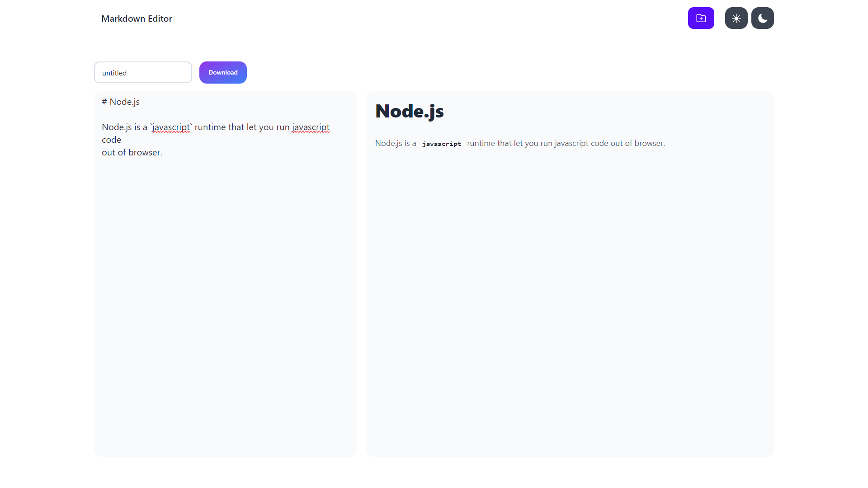The width and height of the screenshot is (868, 488).
Task: Click the Markdown Editor title
Action: click(137, 19)
